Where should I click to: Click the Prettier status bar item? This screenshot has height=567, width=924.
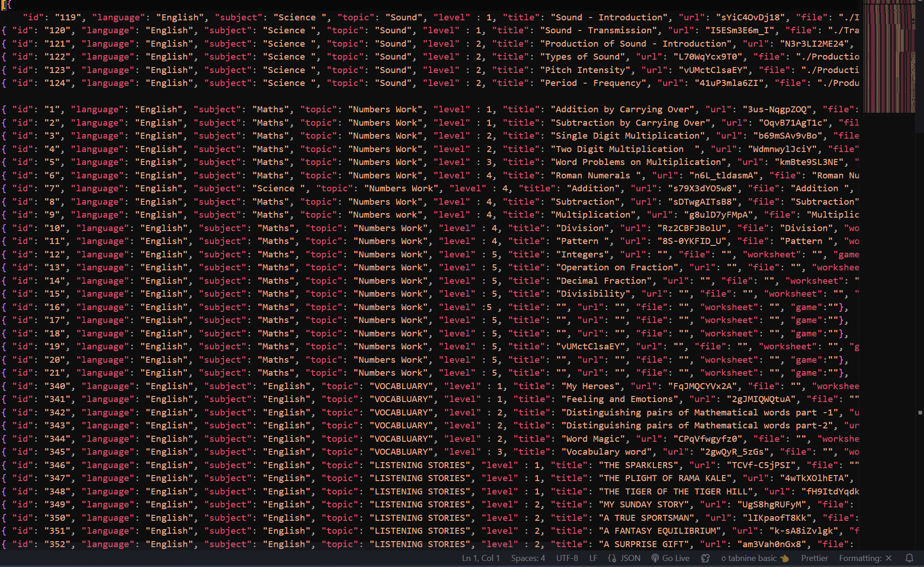coord(815,558)
